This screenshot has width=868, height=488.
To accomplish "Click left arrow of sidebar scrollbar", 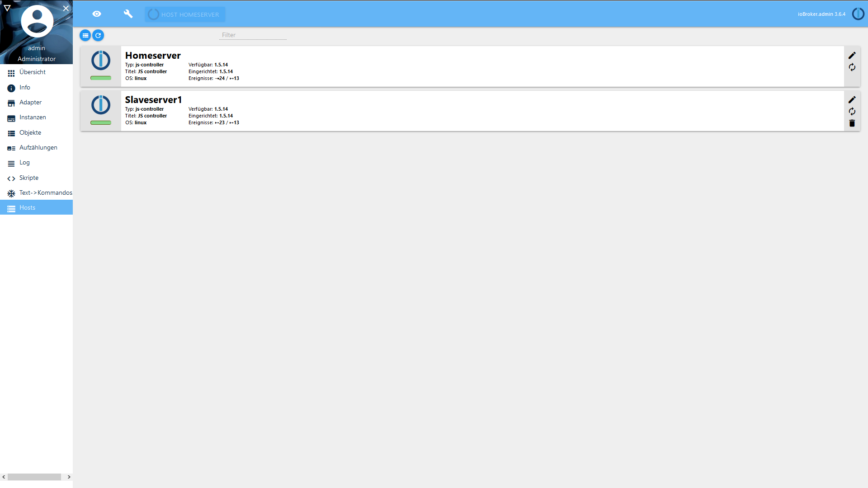I will coord(4,477).
